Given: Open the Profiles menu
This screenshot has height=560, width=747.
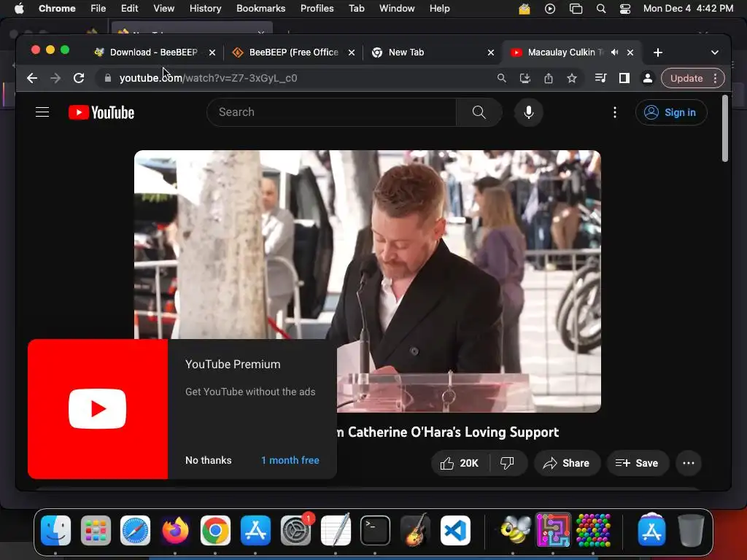Looking at the screenshot, I should 317,9.
